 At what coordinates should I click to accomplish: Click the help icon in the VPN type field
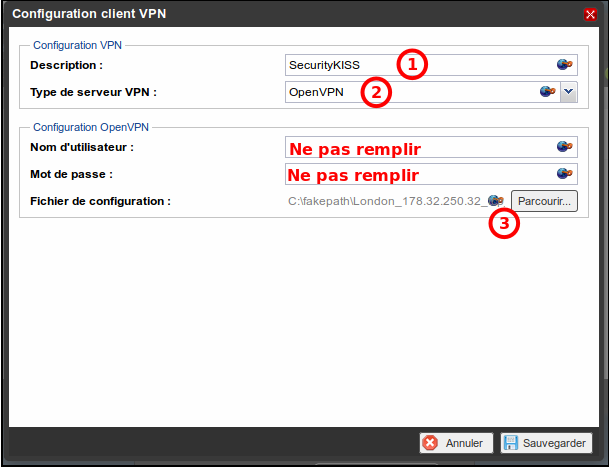click(x=547, y=91)
